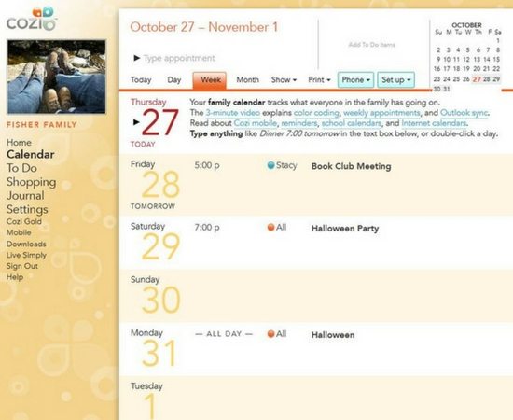Open the Print dropdown menu

click(319, 80)
